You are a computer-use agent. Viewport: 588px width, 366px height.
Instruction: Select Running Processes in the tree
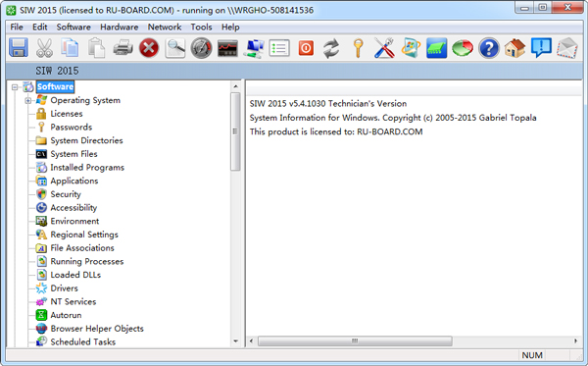point(87,261)
